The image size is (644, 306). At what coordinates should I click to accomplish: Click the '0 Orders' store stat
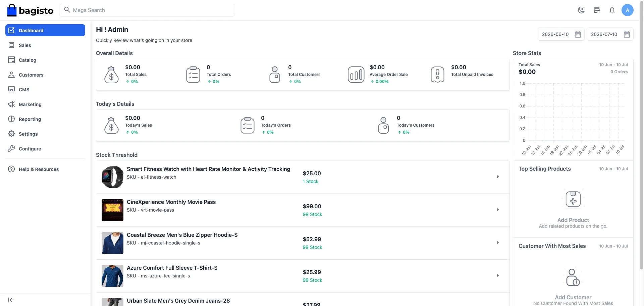(619, 72)
